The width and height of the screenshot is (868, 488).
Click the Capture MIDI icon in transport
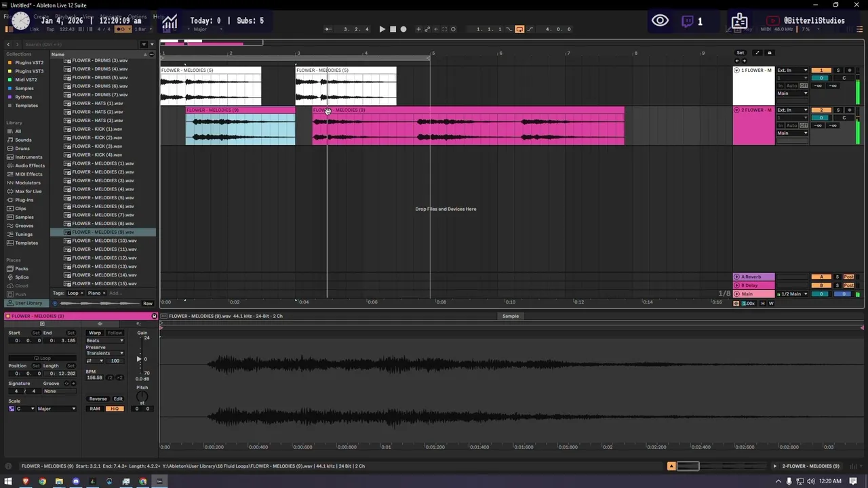pos(444,29)
